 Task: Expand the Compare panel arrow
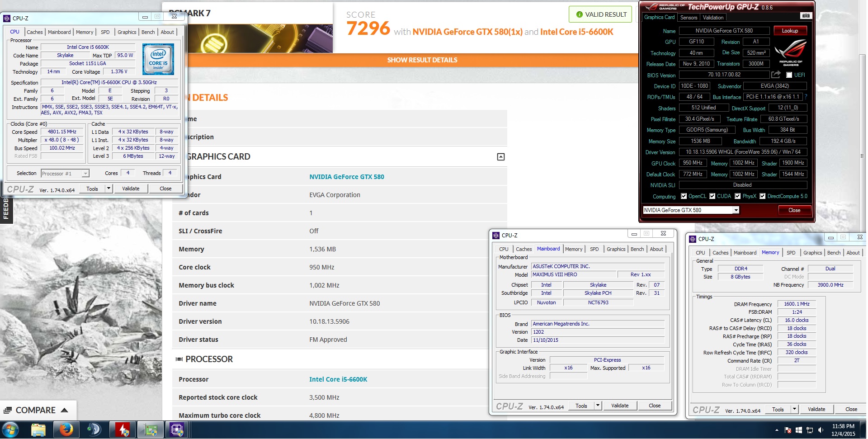pos(64,411)
